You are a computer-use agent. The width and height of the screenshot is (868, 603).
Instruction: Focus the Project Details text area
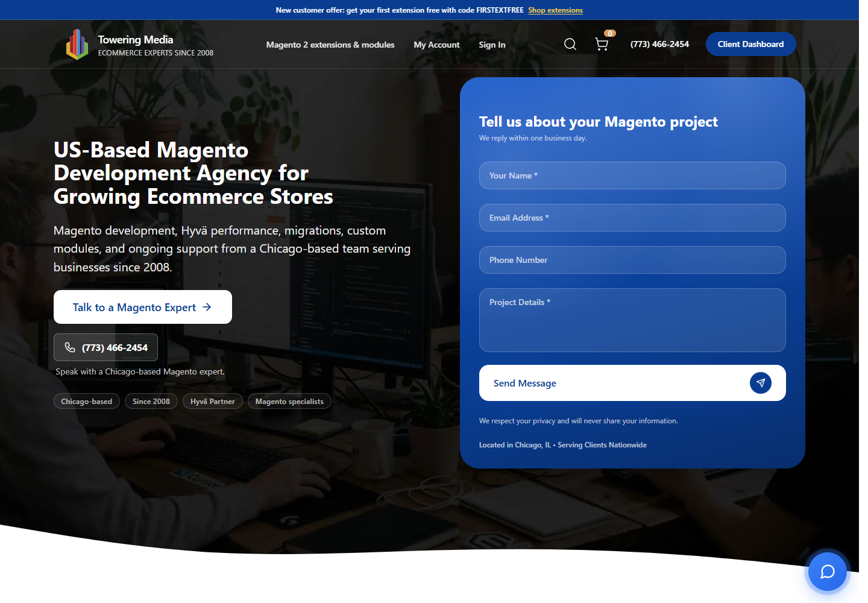tap(632, 320)
